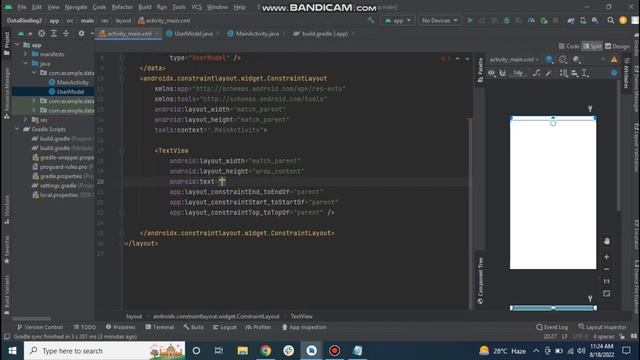Open the Layout Inspector
640x360 pixels.
(x=602, y=327)
